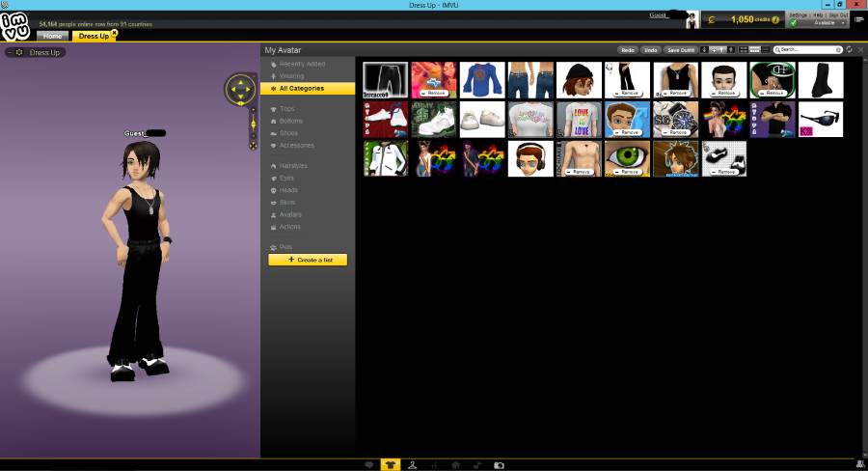868x471 pixels.
Task: Click the avatar zoom slider handle
Action: tap(253, 125)
